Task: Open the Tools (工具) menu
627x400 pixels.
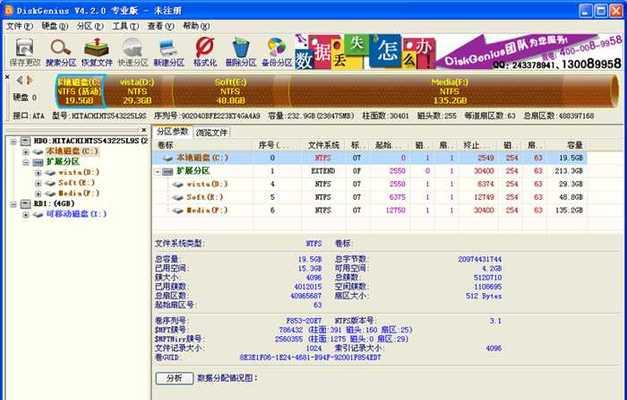Action: [x=125, y=26]
